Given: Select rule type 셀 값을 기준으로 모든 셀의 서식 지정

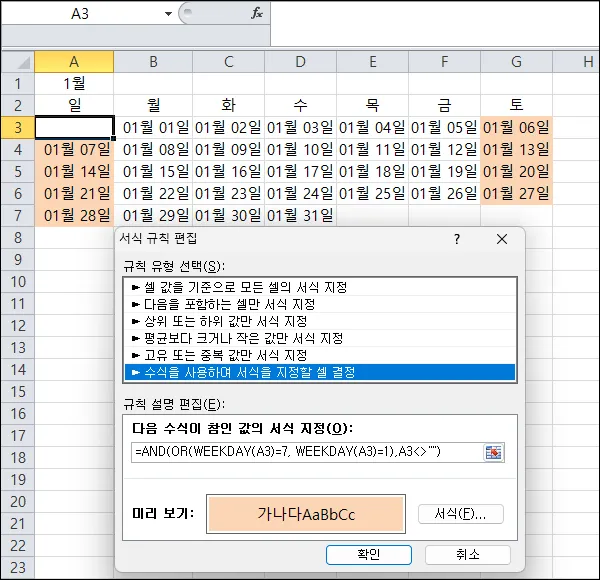Looking at the screenshot, I should pos(320,287).
